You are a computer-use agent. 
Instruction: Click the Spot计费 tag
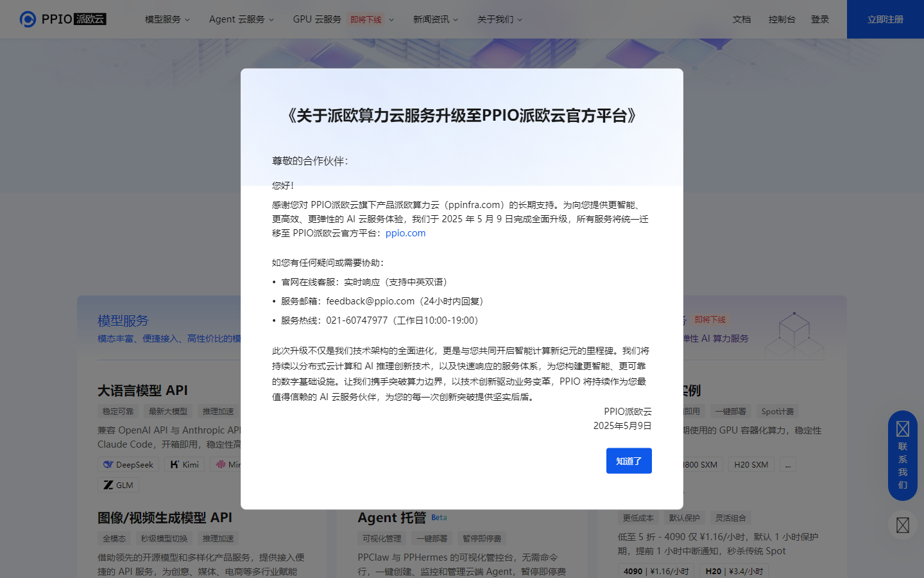(x=778, y=412)
